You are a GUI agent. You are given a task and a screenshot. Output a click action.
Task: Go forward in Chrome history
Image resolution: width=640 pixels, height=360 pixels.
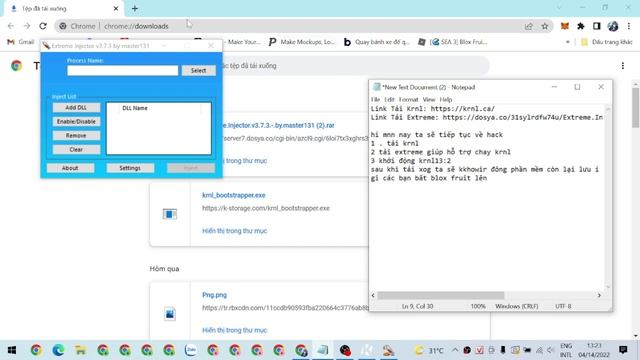pos(27,26)
